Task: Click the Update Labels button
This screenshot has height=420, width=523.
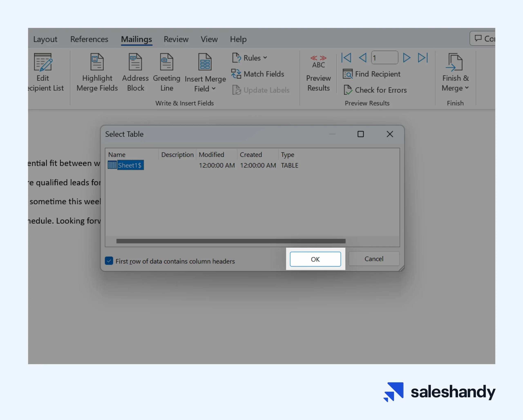Action: 261,90
